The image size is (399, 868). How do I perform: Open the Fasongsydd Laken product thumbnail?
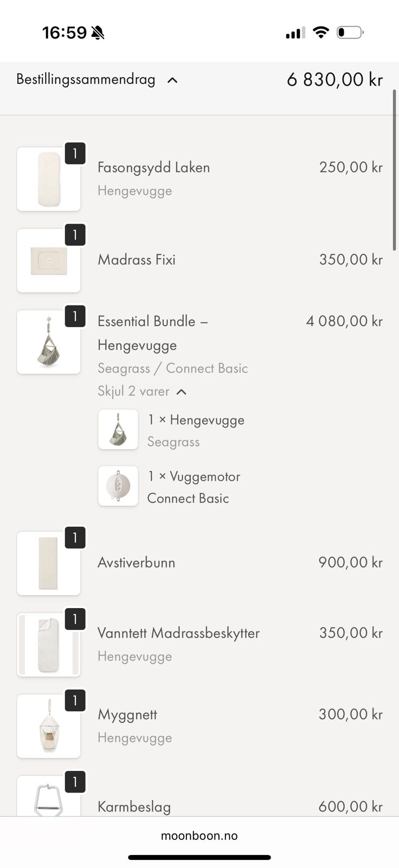coord(49,179)
